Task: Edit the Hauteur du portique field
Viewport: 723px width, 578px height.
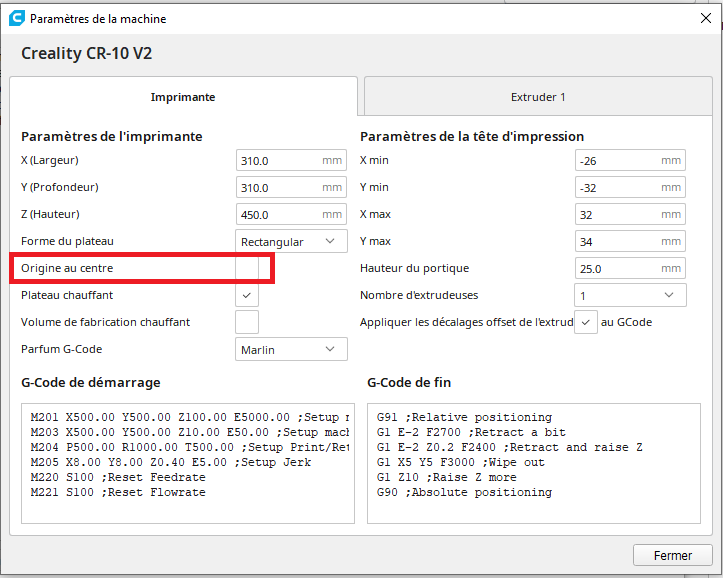Action: [630, 268]
